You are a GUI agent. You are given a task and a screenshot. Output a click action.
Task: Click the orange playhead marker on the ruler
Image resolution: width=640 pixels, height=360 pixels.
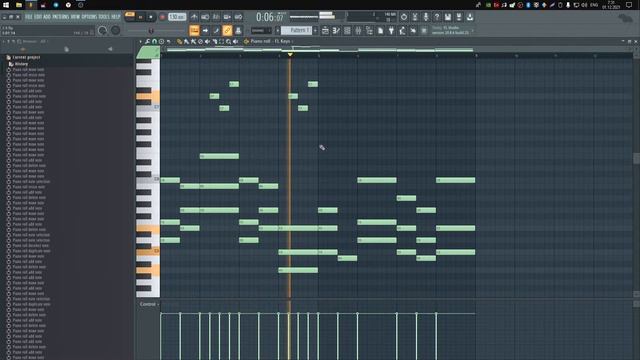[290, 54]
